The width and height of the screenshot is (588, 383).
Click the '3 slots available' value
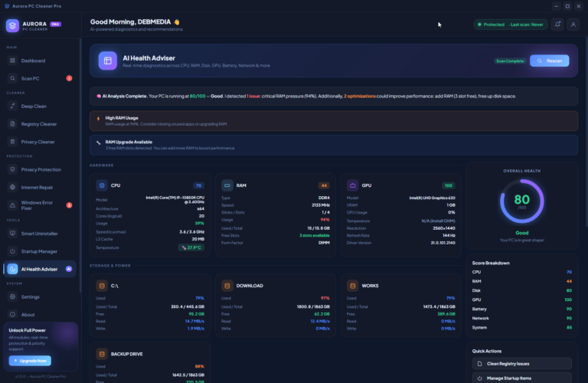[314, 236]
